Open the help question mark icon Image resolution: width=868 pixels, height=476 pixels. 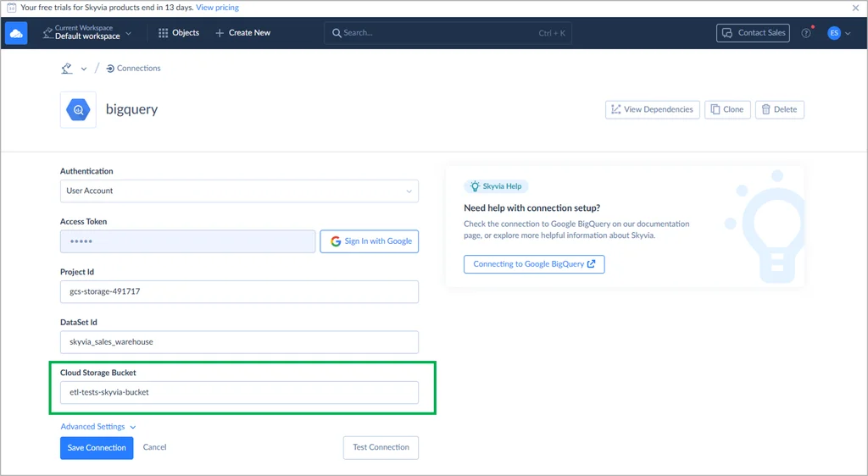[806, 33]
